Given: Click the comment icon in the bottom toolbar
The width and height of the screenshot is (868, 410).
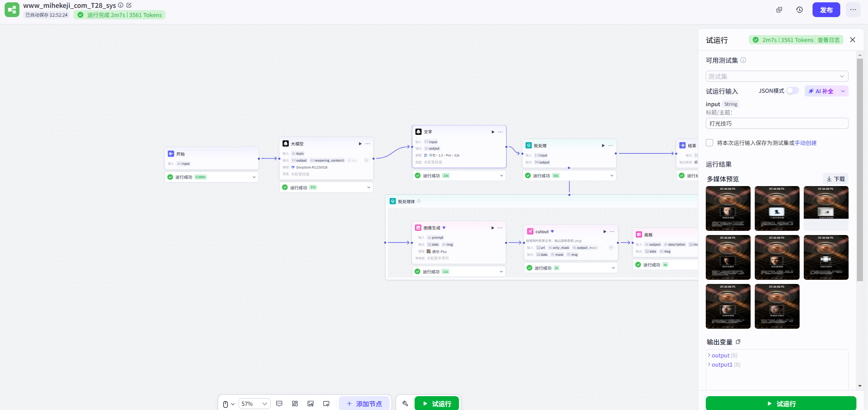Looking at the screenshot, I should pos(279,404).
